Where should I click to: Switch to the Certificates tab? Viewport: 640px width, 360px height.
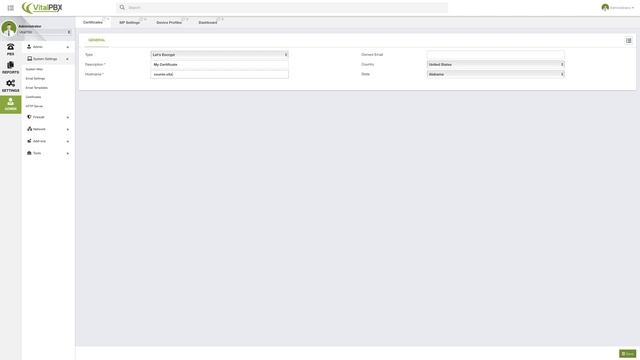coord(93,22)
